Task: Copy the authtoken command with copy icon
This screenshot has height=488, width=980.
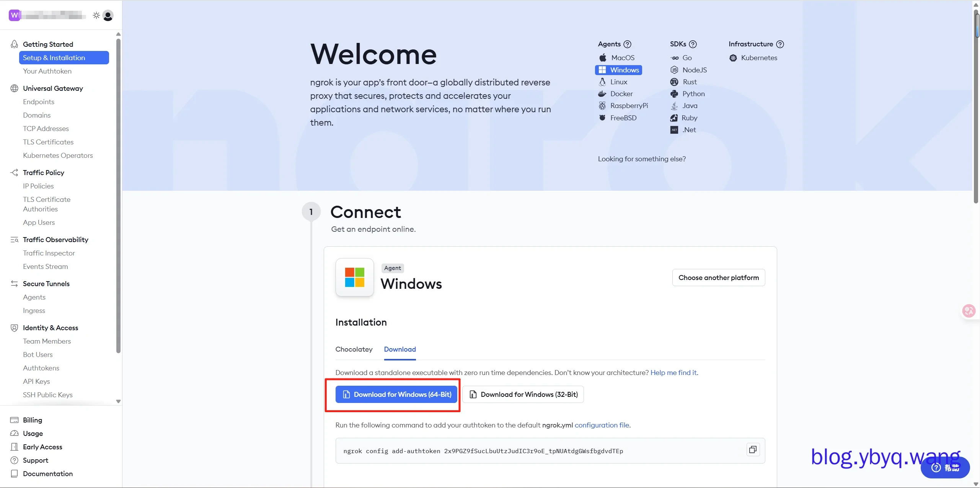Action: (753, 449)
